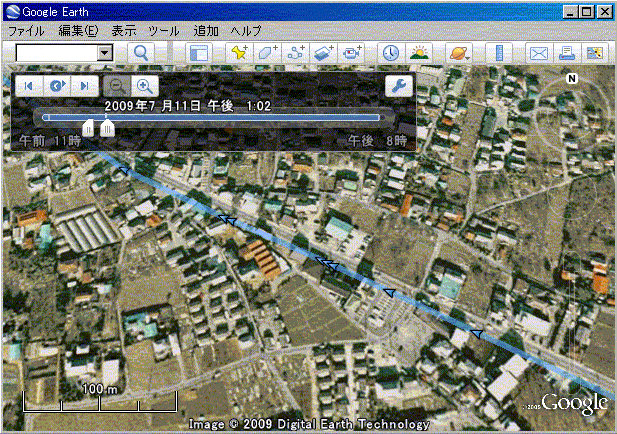Click the 100 m scale legend

tap(100, 399)
